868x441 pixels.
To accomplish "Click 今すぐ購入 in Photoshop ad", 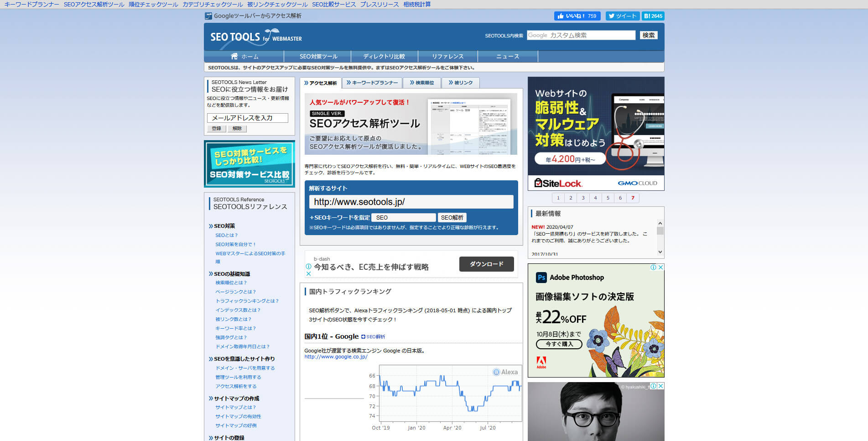I will [559, 344].
